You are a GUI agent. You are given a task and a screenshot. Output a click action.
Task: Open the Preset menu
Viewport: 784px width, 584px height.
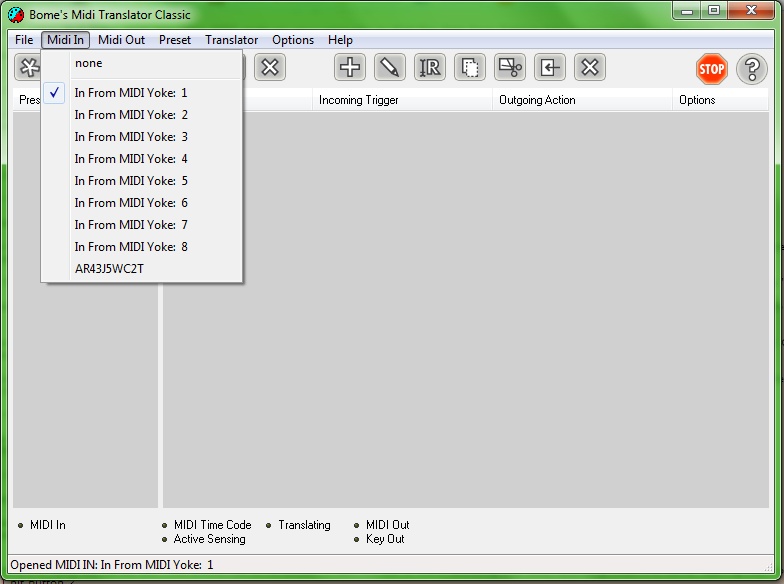[x=175, y=40]
